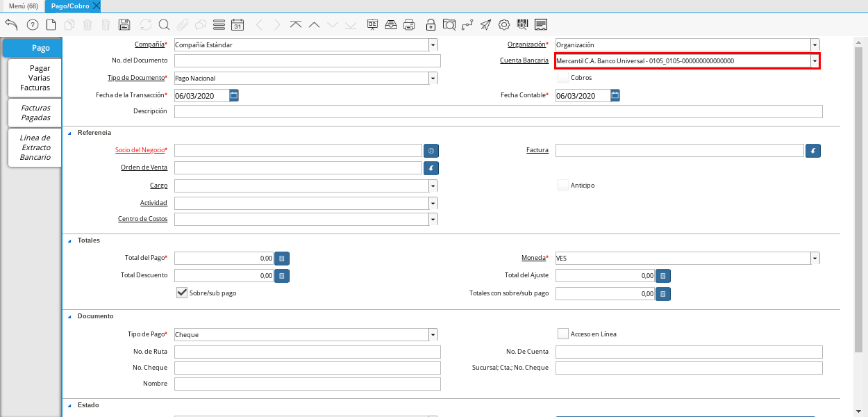Viewport: 868px width, 417px height.
Task: Expand the Cuenta Bancaria dropdown
Action: coord(814,61)
